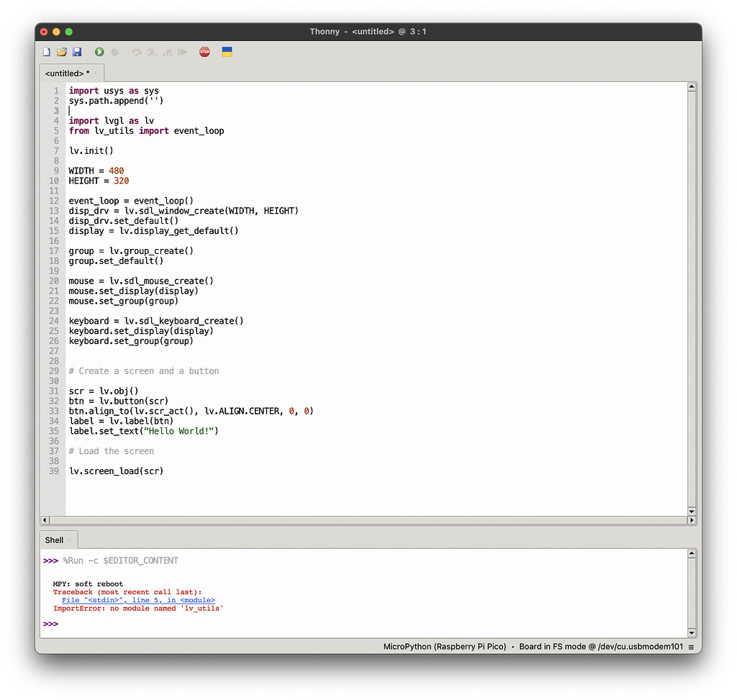Open the status bar hamburger menu
737x700 pixels.
click(x=692, y=646)
